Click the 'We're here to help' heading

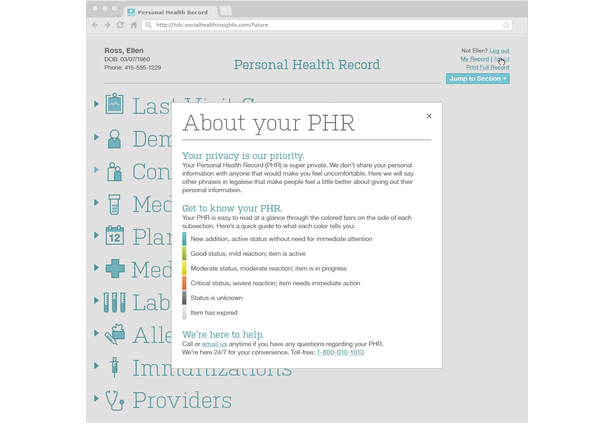point(223,335)
